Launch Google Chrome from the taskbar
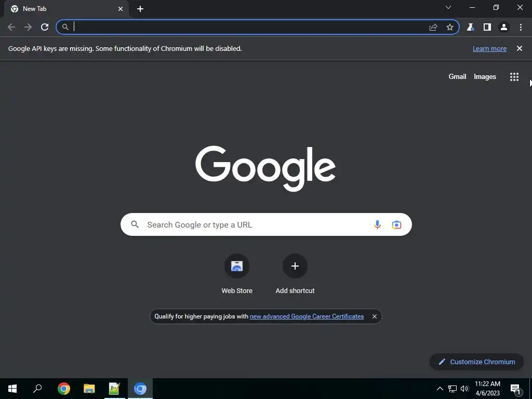532x399 pixels. tap(64, 389)
